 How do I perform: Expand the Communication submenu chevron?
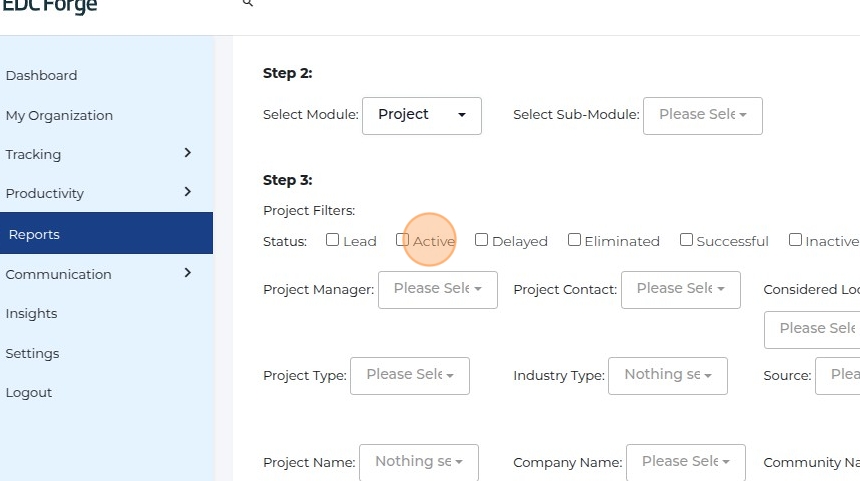click(187, 272)
